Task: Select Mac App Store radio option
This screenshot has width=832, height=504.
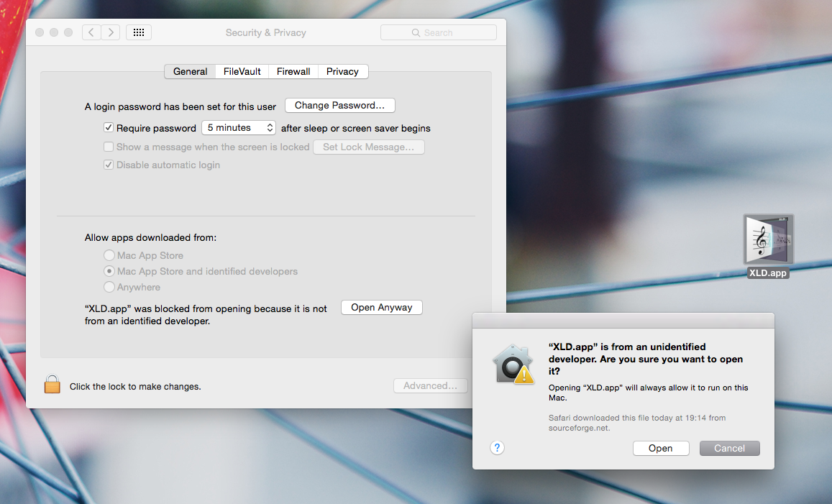Action: [x=109, y=255]
